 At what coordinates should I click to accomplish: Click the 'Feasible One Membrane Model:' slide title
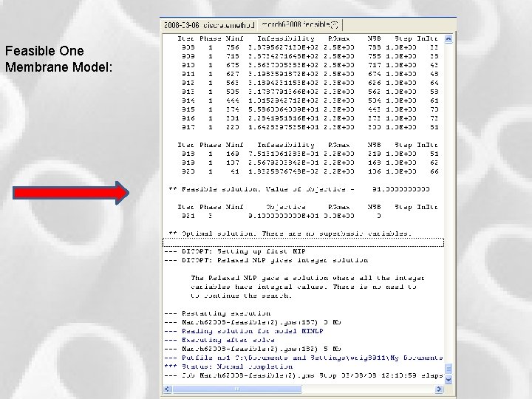58,59
